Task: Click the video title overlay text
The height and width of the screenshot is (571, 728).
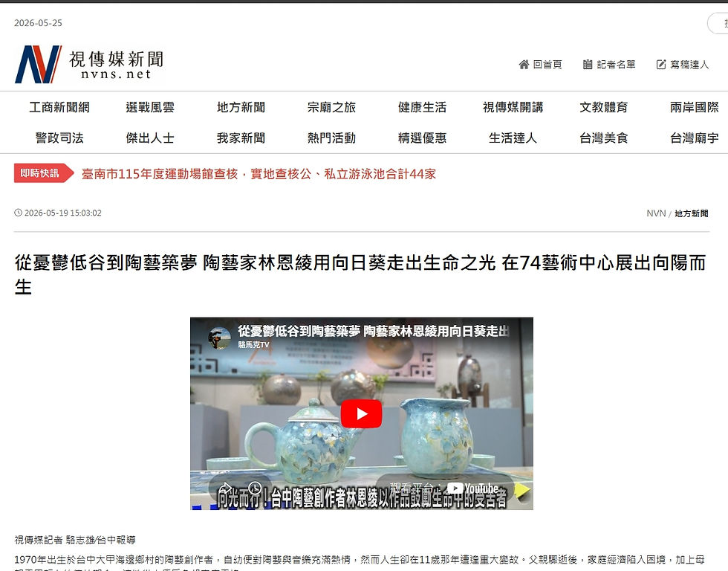Action: coord(373,331)
